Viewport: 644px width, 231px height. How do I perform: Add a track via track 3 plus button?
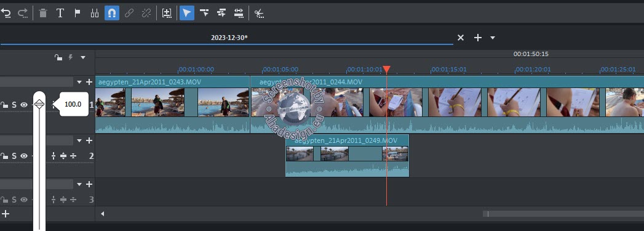pos(89,184)
